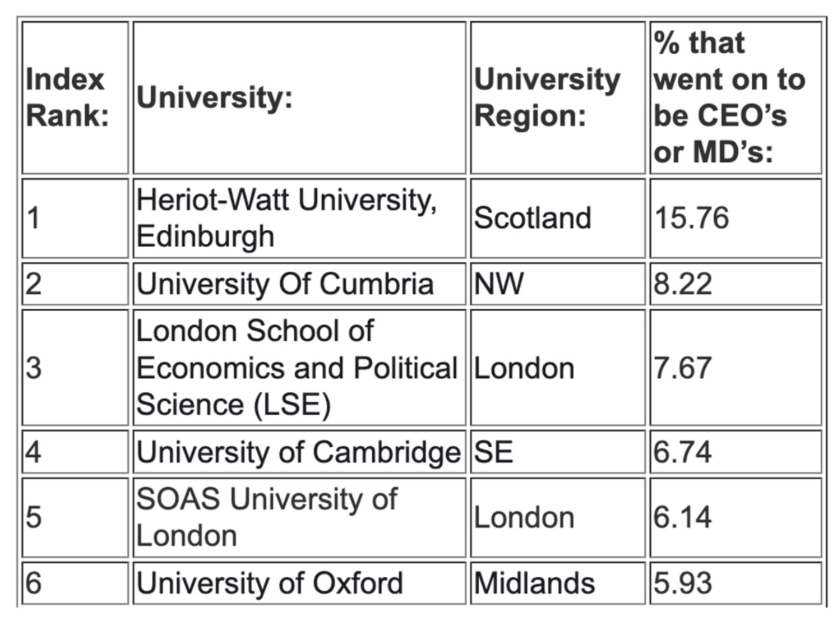Click the University Of Cumbria cell

(x=299, y=284)
